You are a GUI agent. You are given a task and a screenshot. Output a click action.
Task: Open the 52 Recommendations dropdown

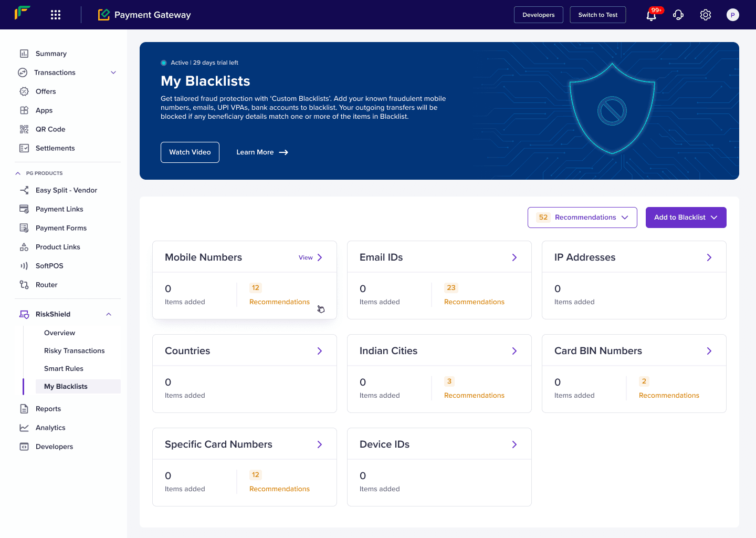(582, 218)
